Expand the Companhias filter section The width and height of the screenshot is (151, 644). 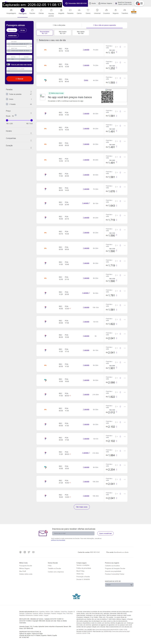(x=31, y=140)
